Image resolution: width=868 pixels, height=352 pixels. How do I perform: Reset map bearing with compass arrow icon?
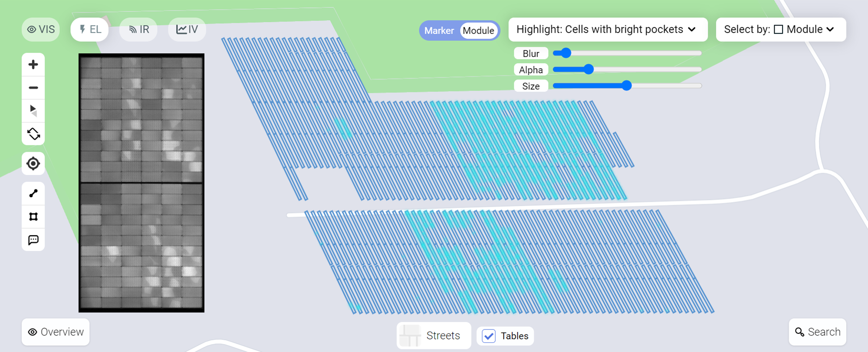pyautogui.click(x=33, y=111)
